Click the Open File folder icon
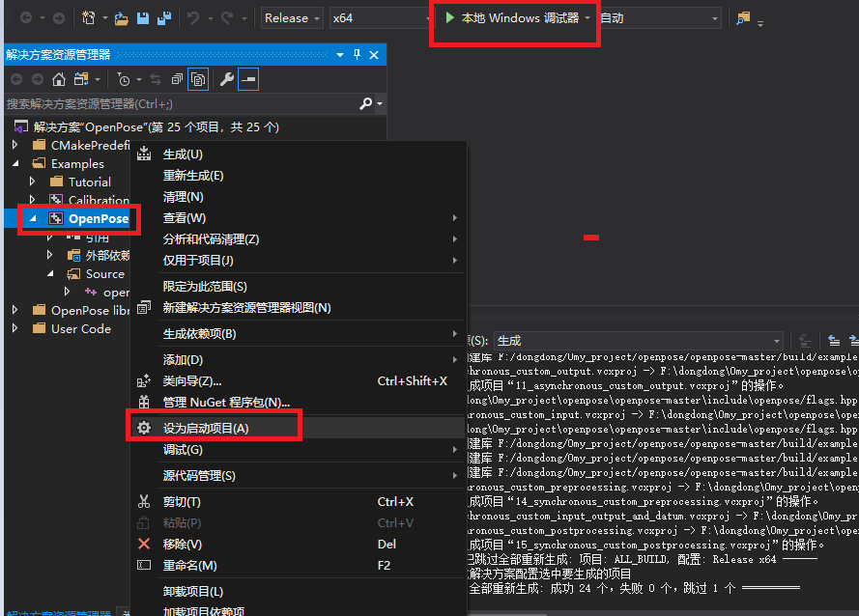Screen dimensions: 859x616 [122, 18]
